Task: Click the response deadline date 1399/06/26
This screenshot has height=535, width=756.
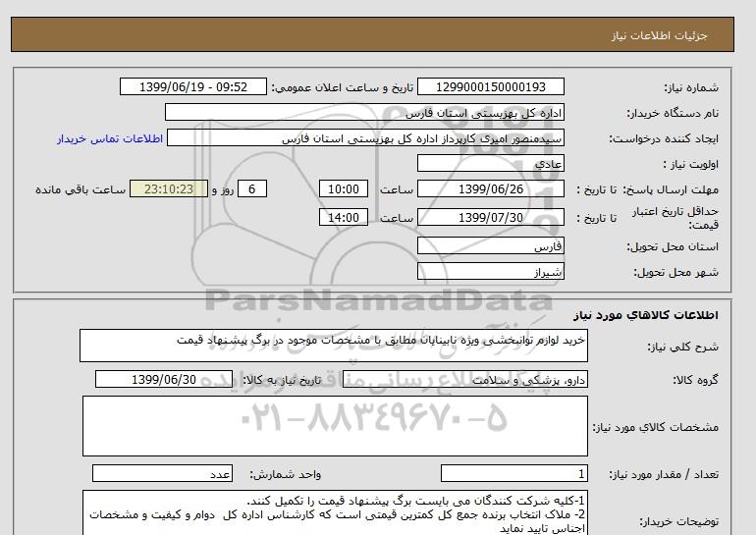Action: point(490,188)
